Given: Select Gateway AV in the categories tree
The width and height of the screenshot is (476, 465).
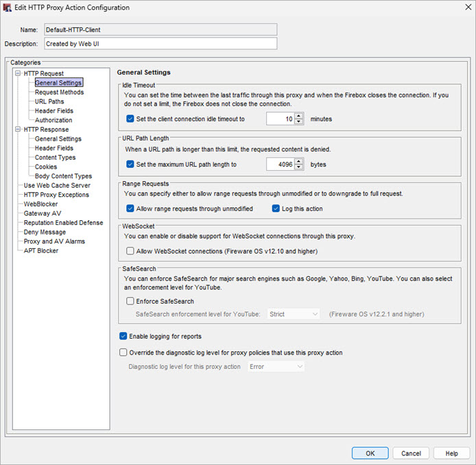Looking at the screenshot, I should 43,213.
